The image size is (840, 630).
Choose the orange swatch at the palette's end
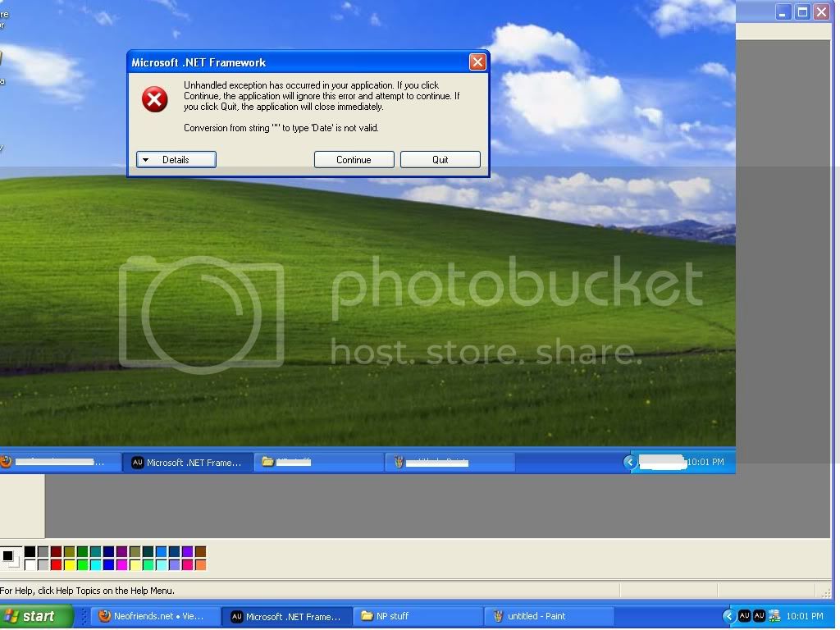pyautogui.click(x=200, y=564)
